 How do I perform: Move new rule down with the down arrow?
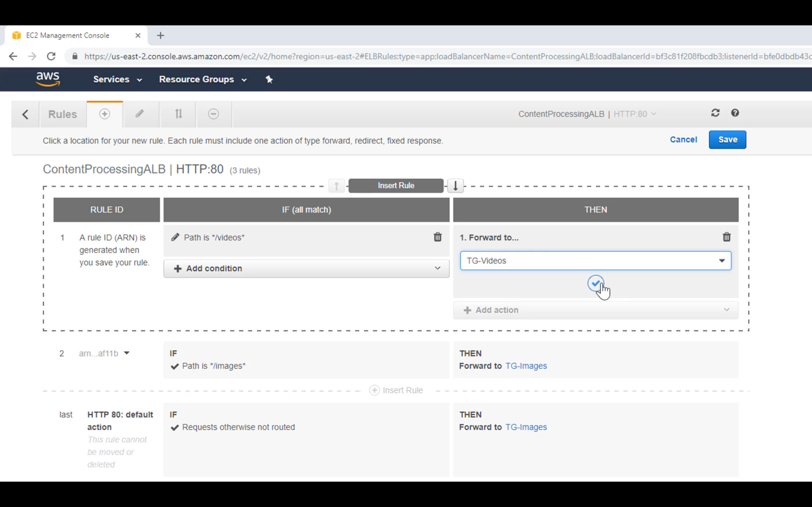455,186
